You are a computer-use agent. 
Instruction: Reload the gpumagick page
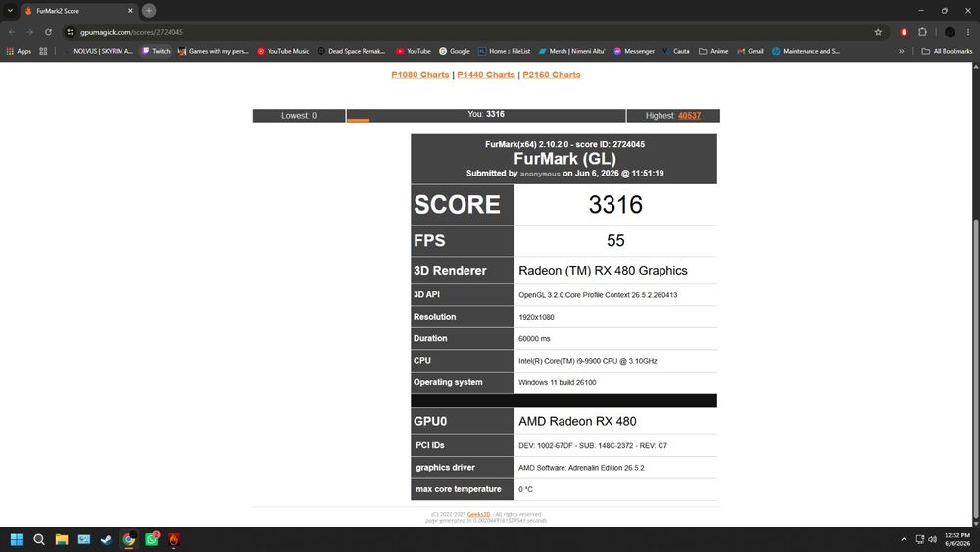(x=48, y=32)
